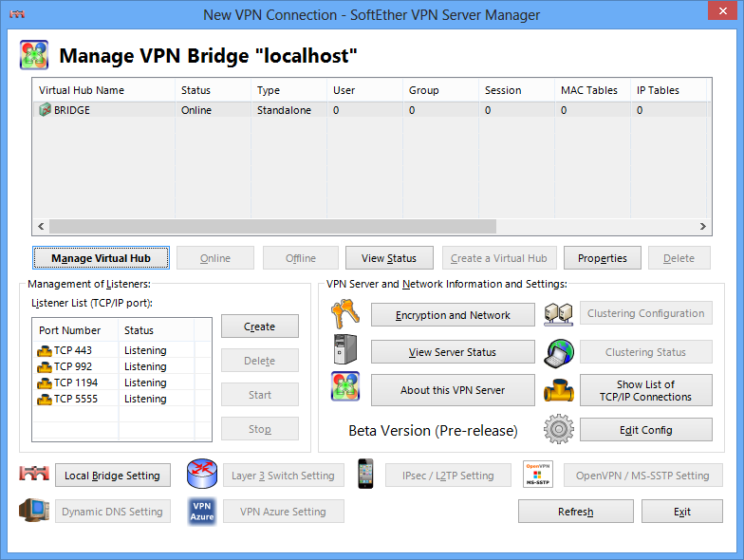The image size is (744, 560).
Task: Click the gear icon beside Edit Config
Action: pos(558,429)
